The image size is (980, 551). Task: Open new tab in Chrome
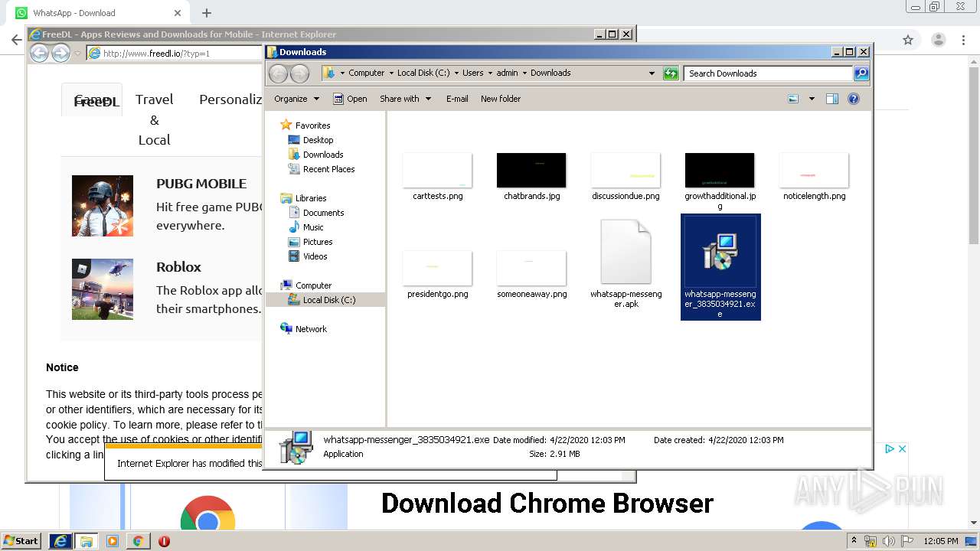tap(207, 13)
